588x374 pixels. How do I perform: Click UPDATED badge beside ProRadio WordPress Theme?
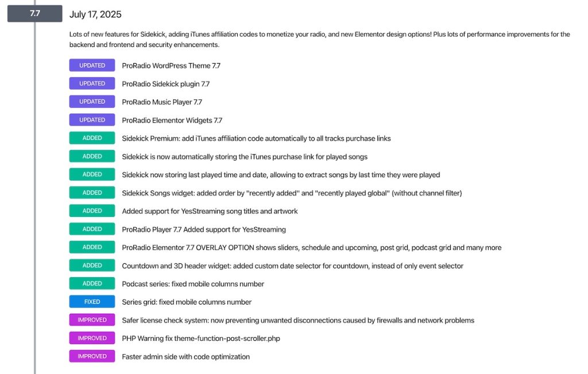click(92, 65)
